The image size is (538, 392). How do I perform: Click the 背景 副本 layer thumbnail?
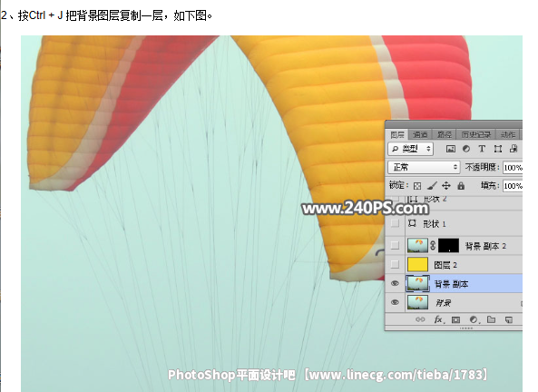[x=417, y=283]
